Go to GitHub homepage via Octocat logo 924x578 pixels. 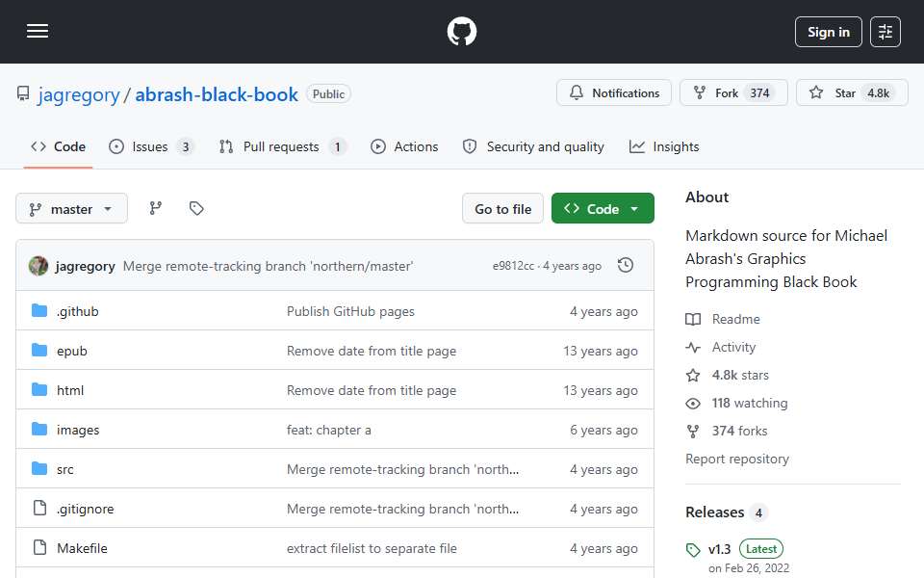[461, 31]
